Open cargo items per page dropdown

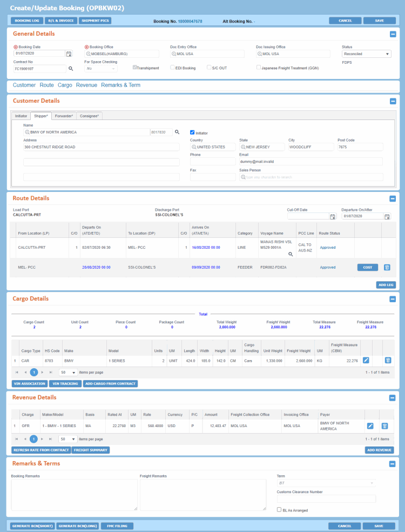coord(67,373)
